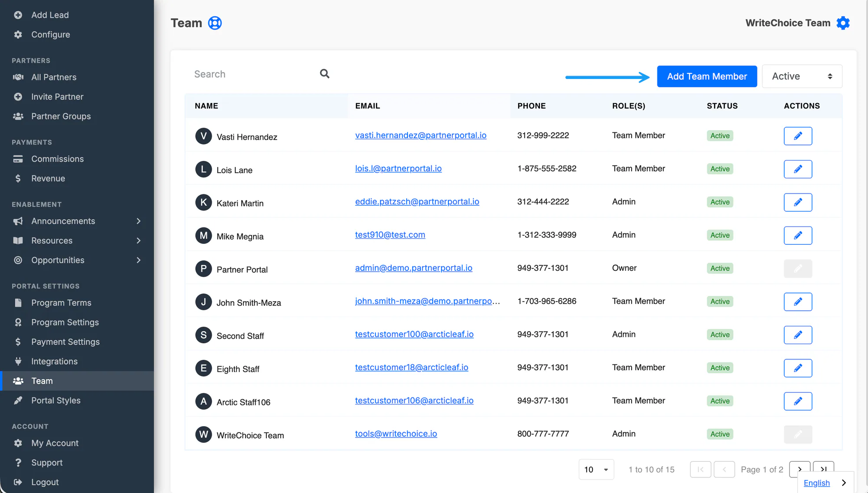868x493 pixels.
Task: Open tools@writechoice.io email link
Action: click(396, 434)
